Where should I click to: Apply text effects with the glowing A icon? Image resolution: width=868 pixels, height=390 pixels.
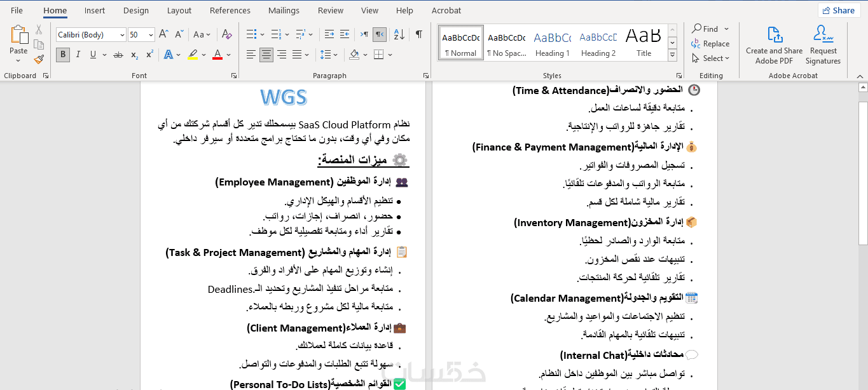(169, 55)
